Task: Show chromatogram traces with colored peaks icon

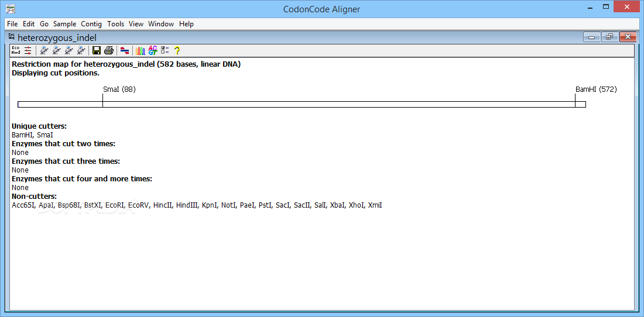Action: pos(141,50)
